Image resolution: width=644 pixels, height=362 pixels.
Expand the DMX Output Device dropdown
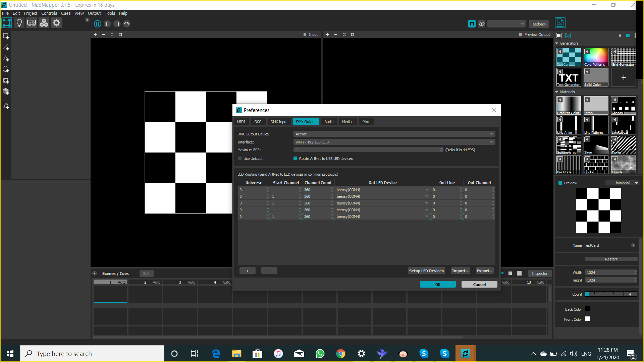(491, 134)
